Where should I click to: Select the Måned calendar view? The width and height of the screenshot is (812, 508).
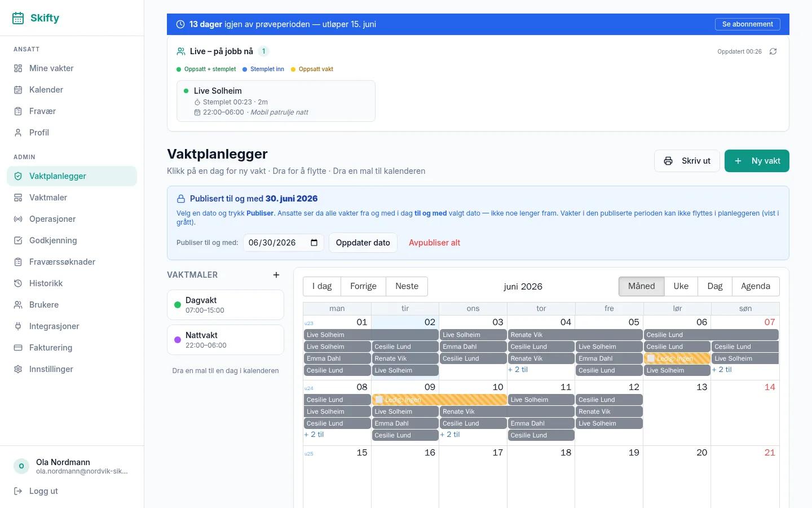(x=642, y=286)
